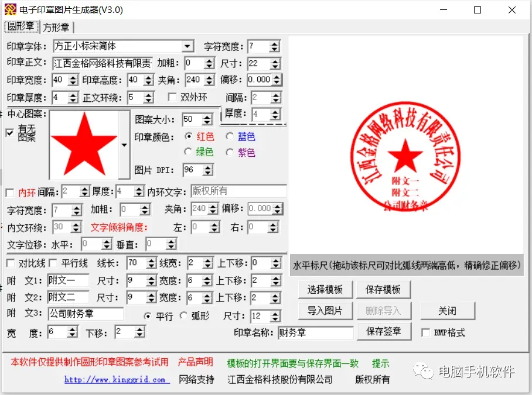This screenshot has width=532, height=395.
Task: Adjust the 尺寸 stepper showing 22
Action: pos(264,63)
